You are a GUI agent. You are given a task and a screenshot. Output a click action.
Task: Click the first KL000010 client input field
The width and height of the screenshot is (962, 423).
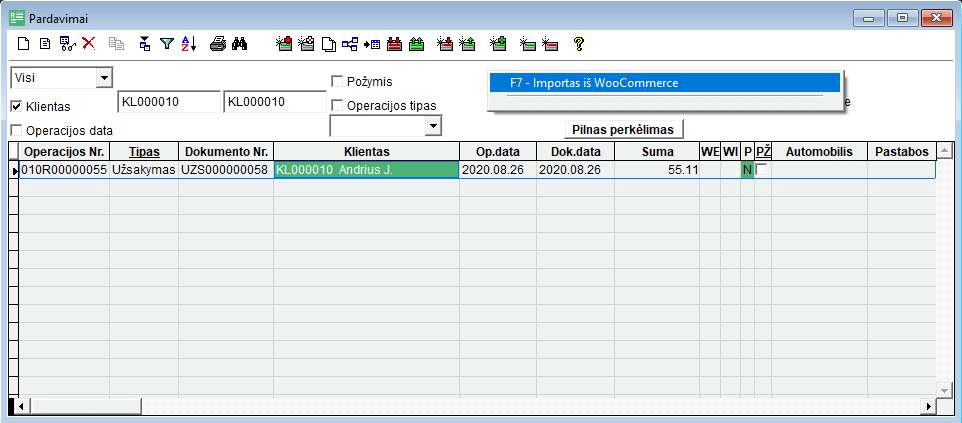pos(168,102)
